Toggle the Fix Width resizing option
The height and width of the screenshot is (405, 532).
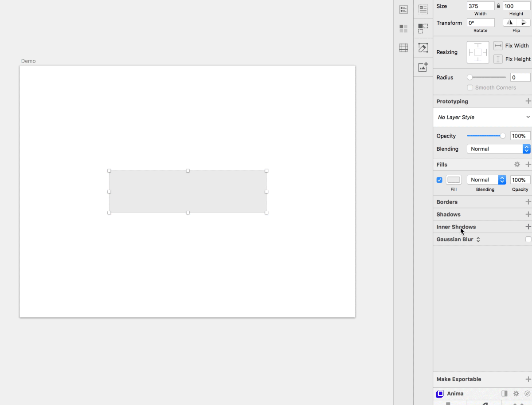(x=498, y=46)
